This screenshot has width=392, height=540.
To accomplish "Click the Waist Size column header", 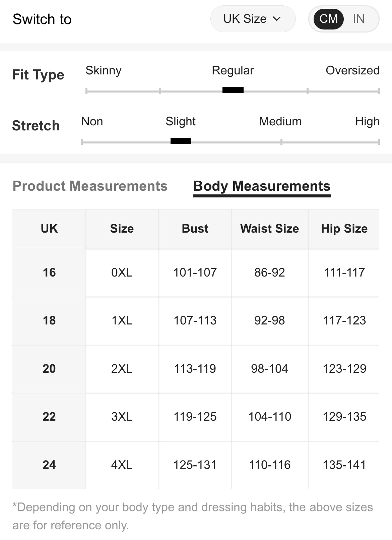I will click(x=269, y=229).
